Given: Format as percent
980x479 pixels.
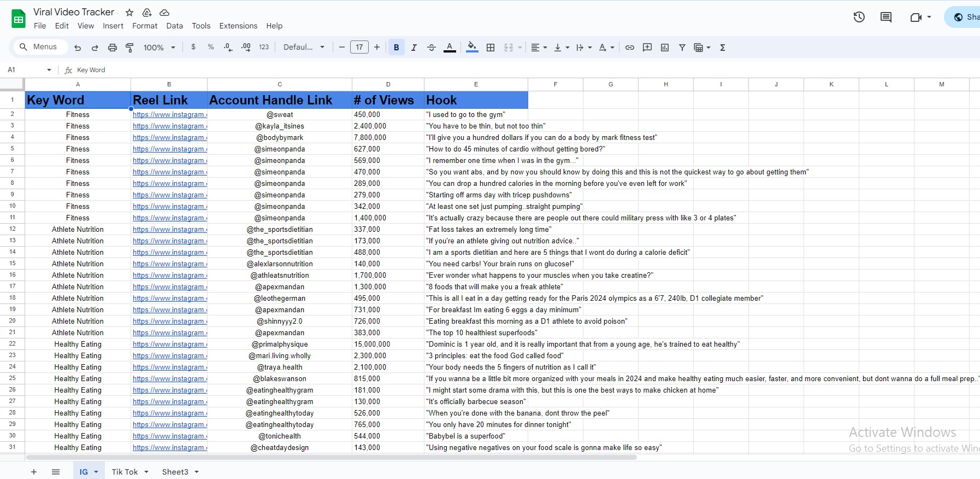Looking at the screenshot, I should 211,48.
